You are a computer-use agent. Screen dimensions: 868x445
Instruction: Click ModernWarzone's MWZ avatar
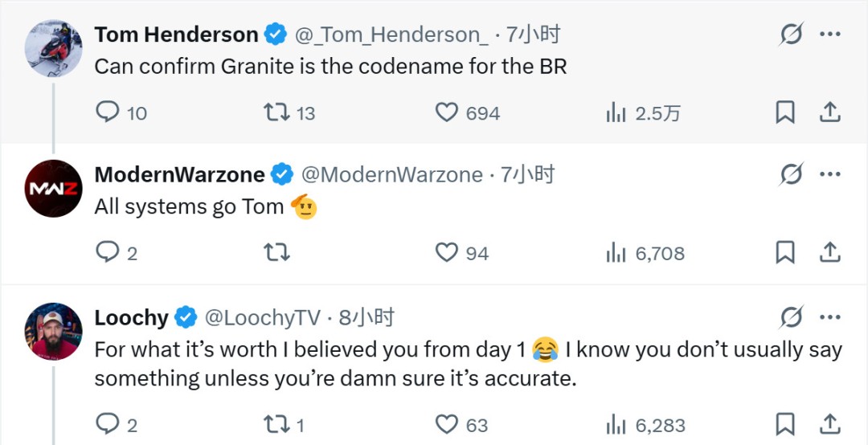[x=53, y=189]
